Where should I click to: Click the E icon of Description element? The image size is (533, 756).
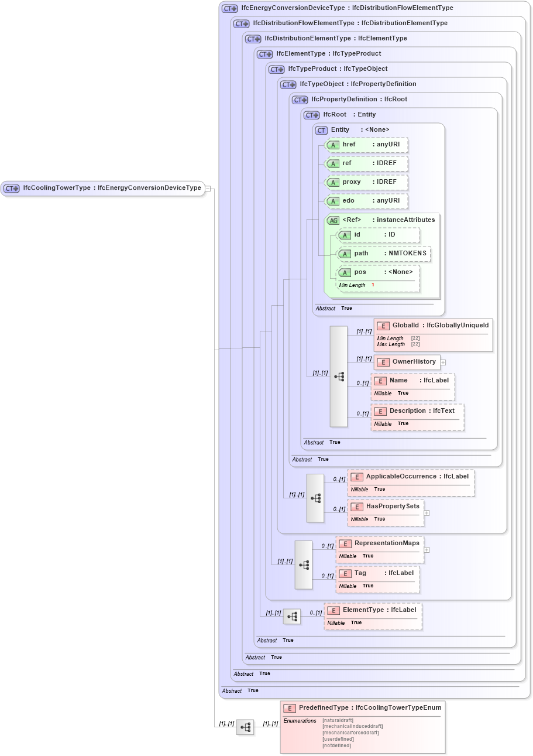point(380,411)
